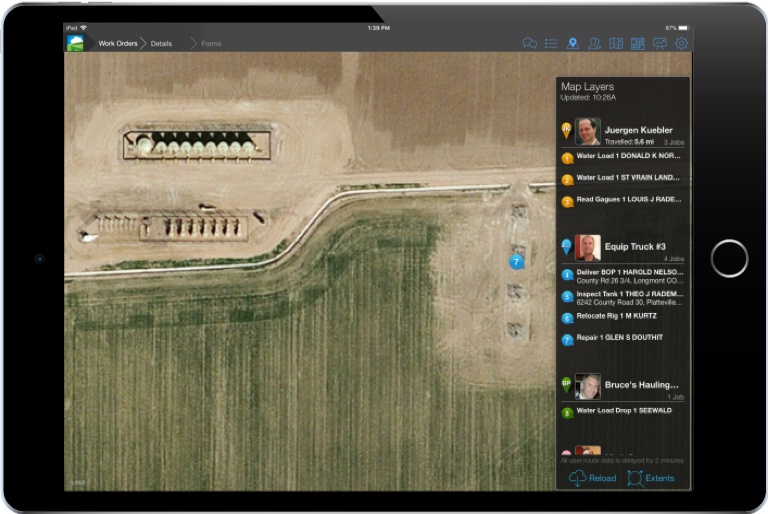Click the Reload button
Viewport: 768px width, 514px height.
tap(592, 478)
